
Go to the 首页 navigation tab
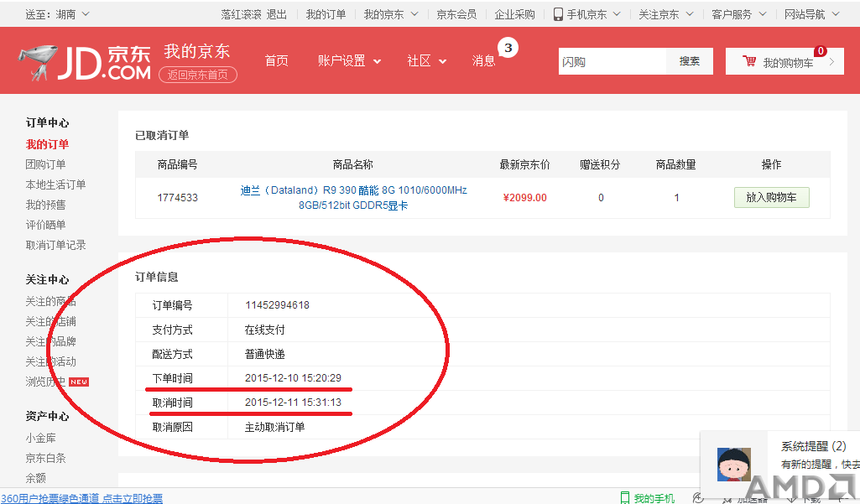(x=276, y=61)
